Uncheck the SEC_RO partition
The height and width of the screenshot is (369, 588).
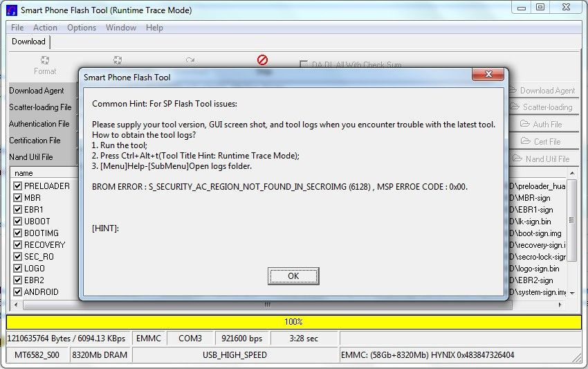point(17,256)
